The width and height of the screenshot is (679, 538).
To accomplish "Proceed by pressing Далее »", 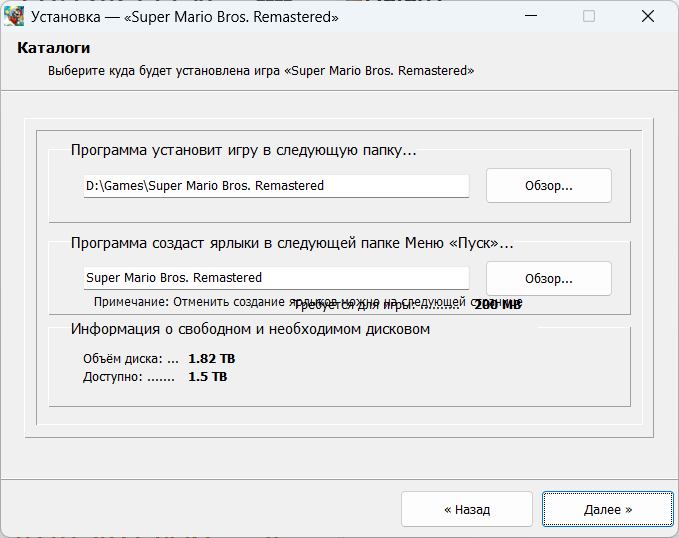I will tap(607, 509).
